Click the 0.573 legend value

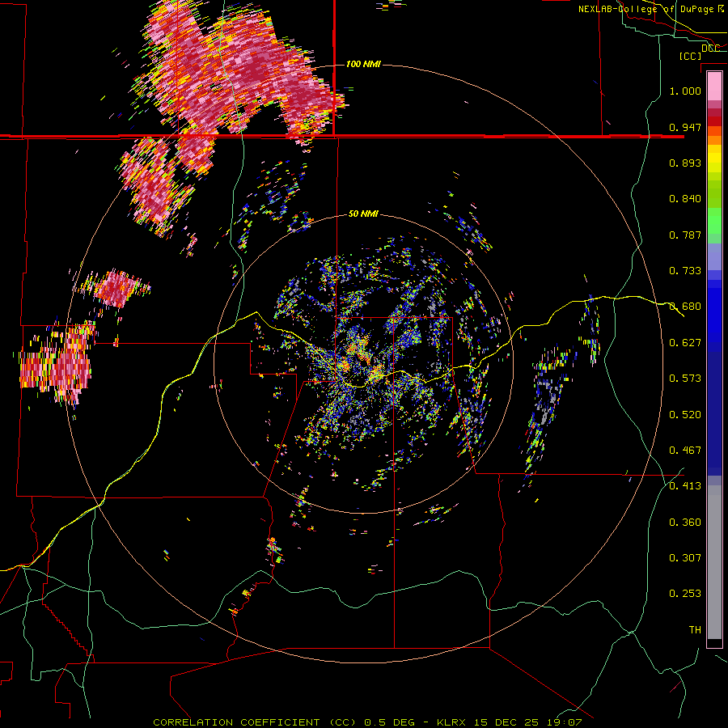click(685, 379)
